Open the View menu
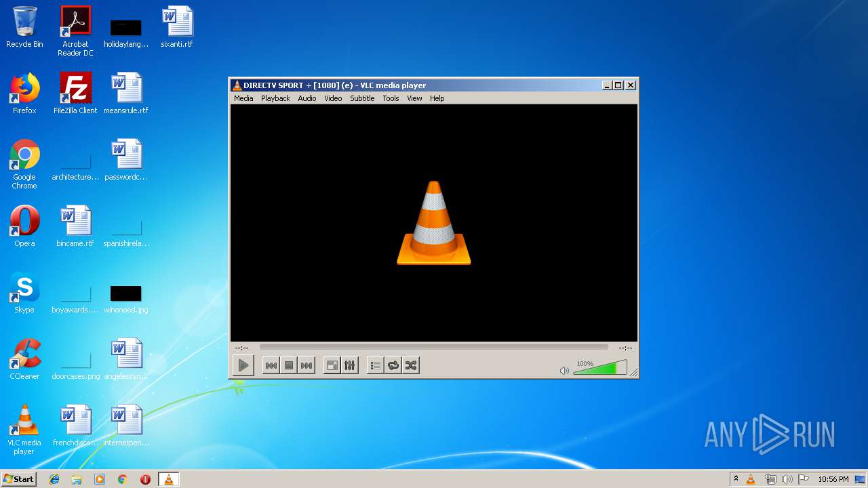 click(x=414, y=98)
